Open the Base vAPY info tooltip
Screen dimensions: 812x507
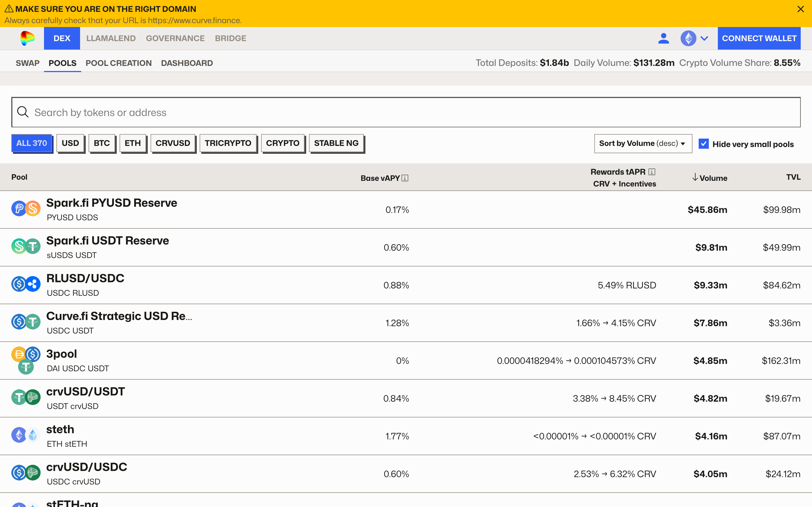click(x=405, y=178)
